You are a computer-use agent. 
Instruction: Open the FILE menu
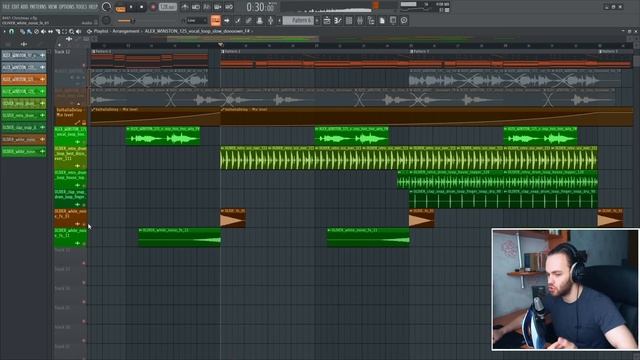[6, 7]
